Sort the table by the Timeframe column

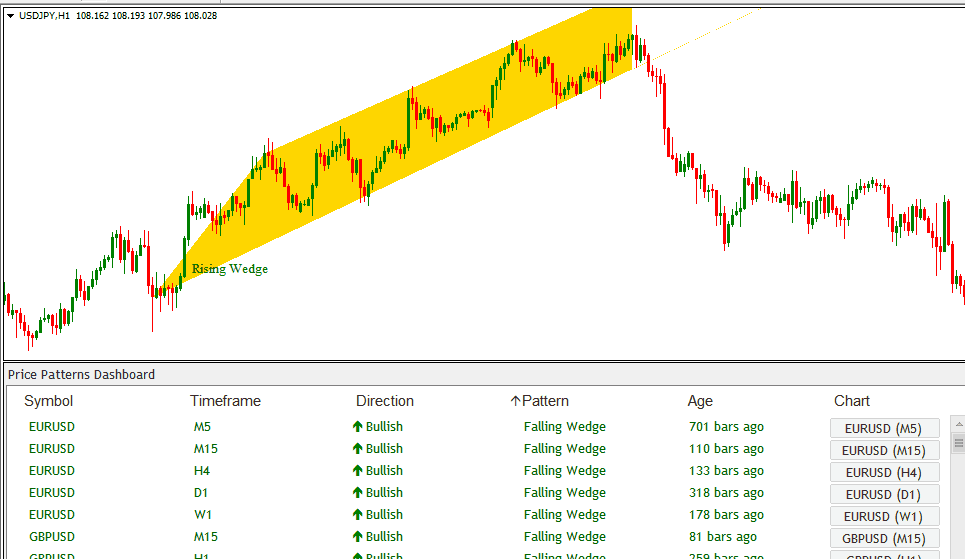pyautogui.click(x=225, y=401)
